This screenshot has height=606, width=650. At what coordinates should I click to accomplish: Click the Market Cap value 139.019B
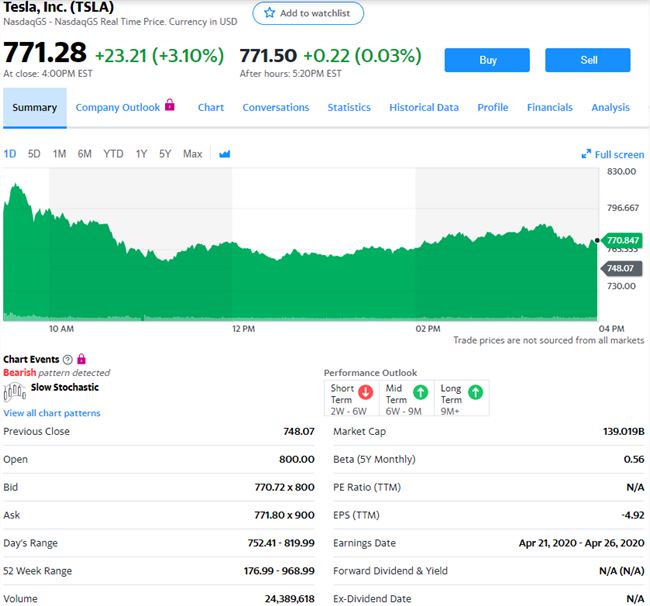(623, 431)
